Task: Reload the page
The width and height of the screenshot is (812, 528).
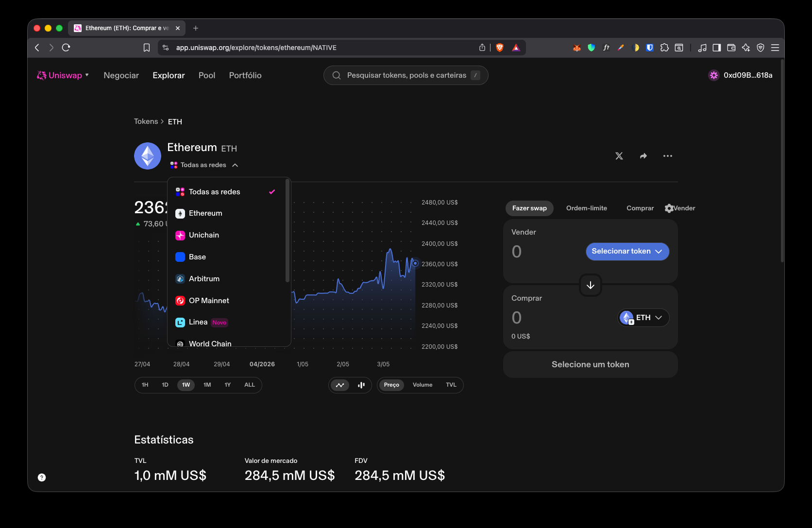Action: click(x=66, y=48)
